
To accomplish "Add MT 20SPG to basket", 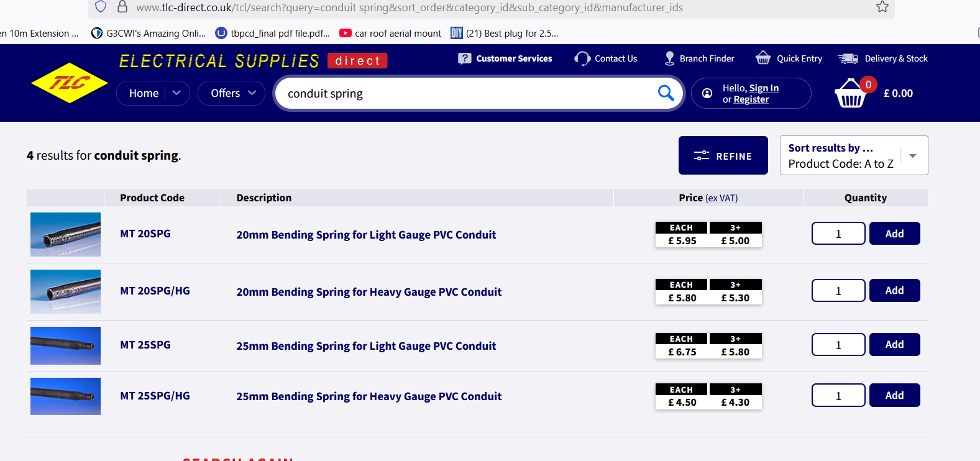I will pyautogui.click(x=894, y=234).
